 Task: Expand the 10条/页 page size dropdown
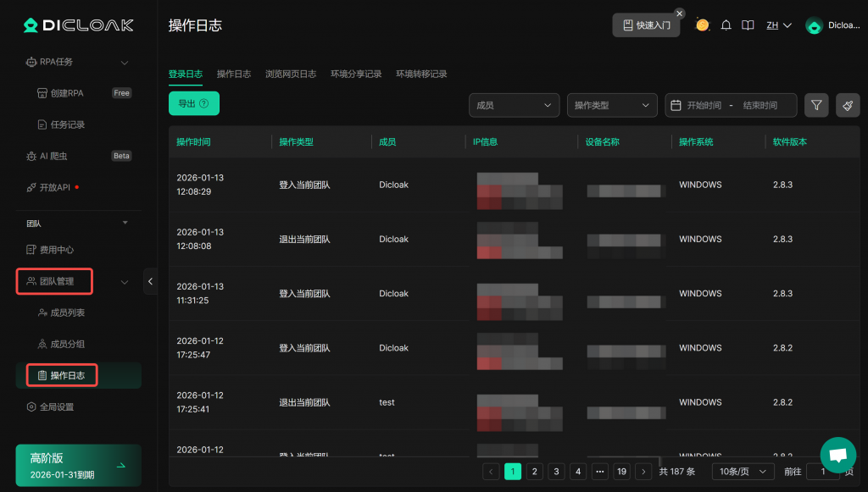[743, 472]
